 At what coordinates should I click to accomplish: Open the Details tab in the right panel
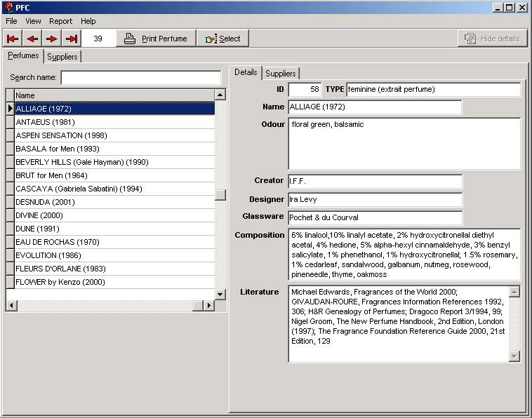(246, 72)
